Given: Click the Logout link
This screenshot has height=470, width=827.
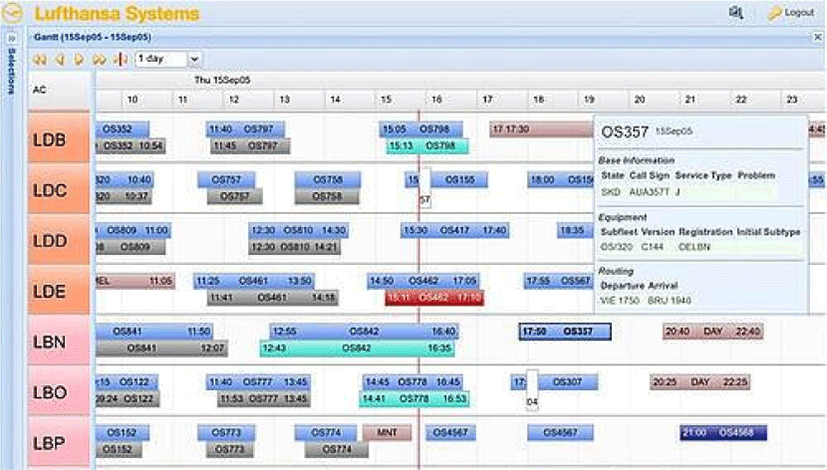Looking at the screenshot, I should pyautogui.click(x=799, y=12).
